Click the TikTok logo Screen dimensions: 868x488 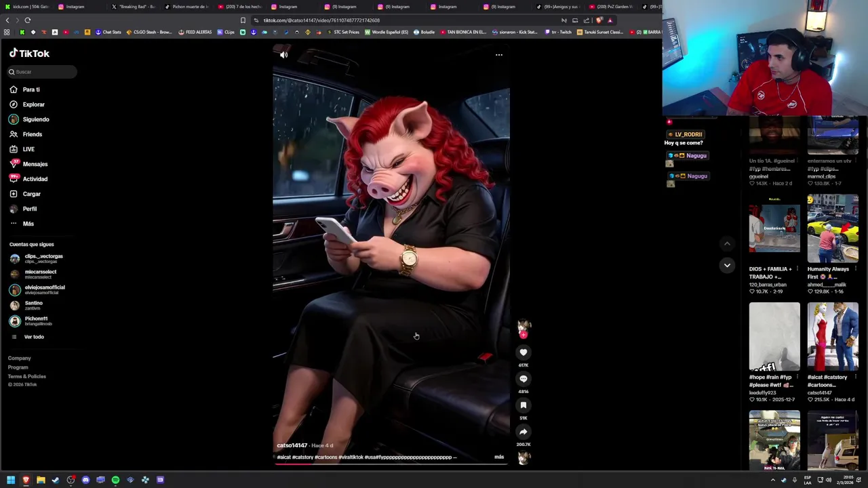click(x=29, y=53)
